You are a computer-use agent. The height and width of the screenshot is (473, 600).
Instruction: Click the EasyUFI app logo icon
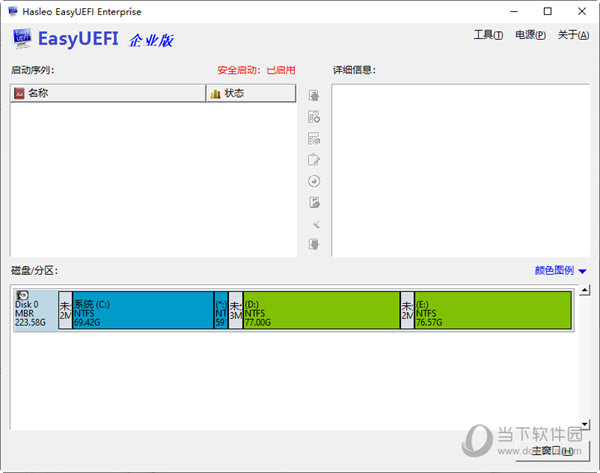coord(22,39)
